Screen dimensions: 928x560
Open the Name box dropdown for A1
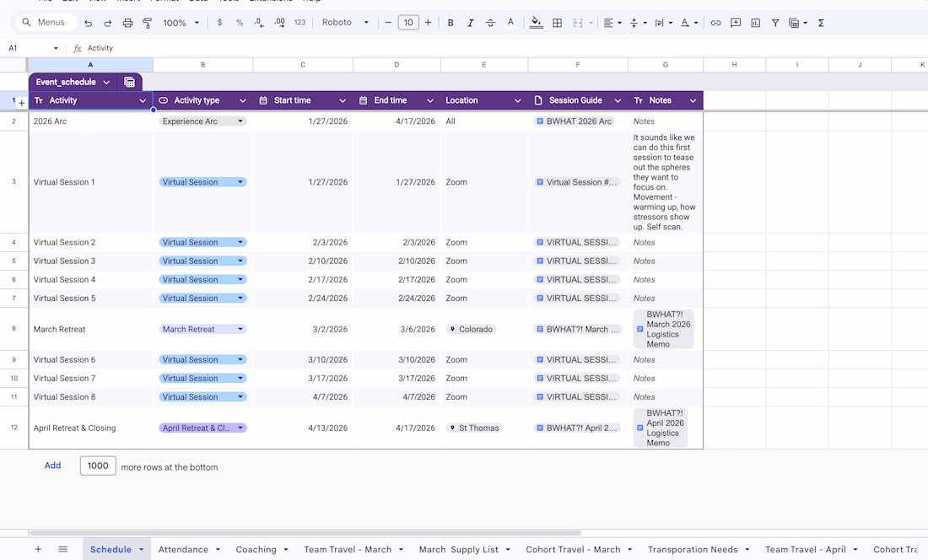click(56, 48)
